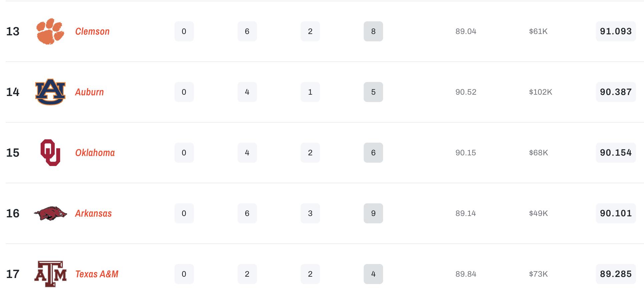Click the Clemson tiger paw logo

50,31
